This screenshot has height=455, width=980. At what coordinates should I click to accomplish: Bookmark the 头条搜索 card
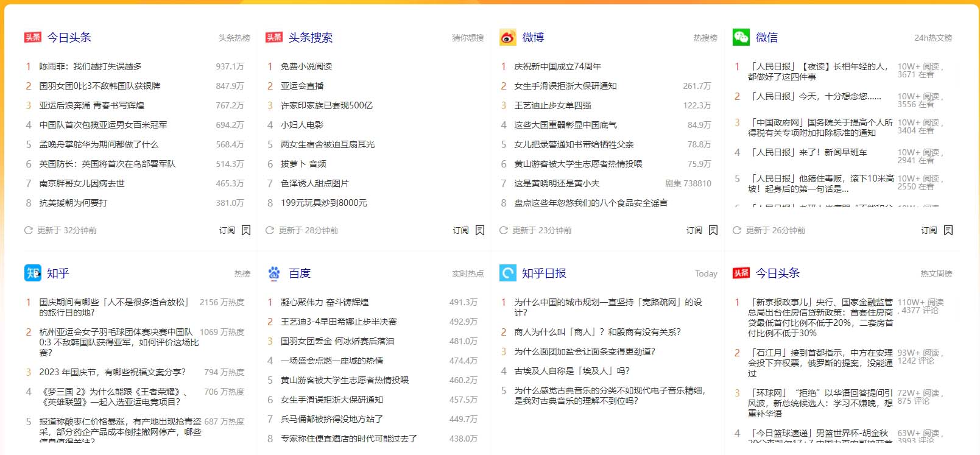480,230
